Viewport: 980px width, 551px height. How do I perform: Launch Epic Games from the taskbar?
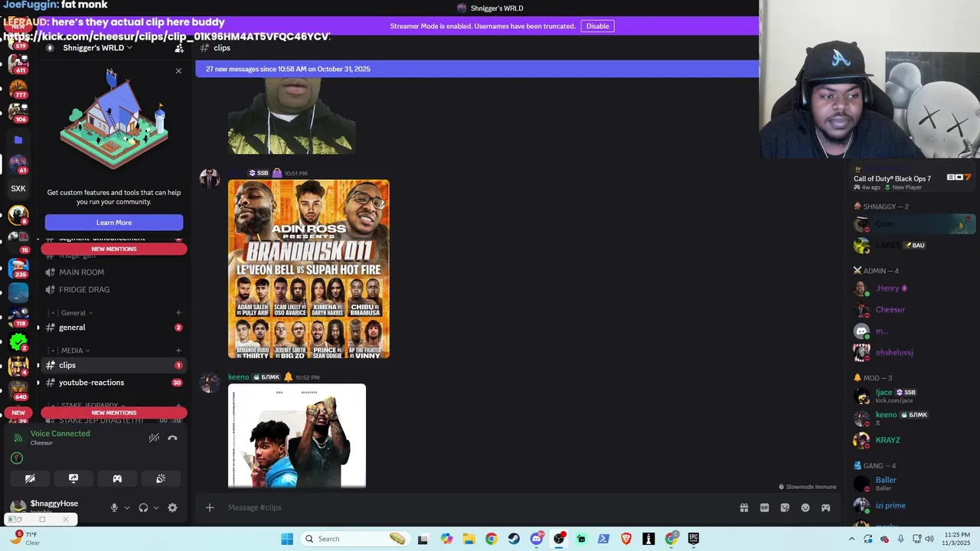coord(694,539)
